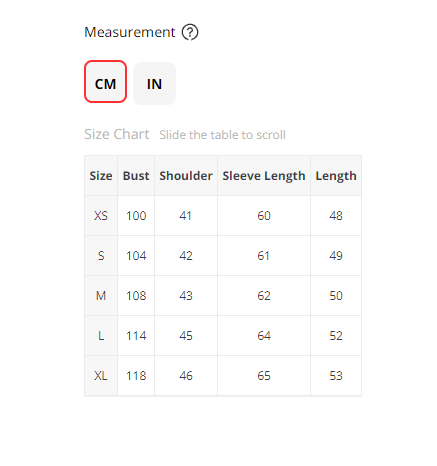Click the Size column header

[101, 176]
